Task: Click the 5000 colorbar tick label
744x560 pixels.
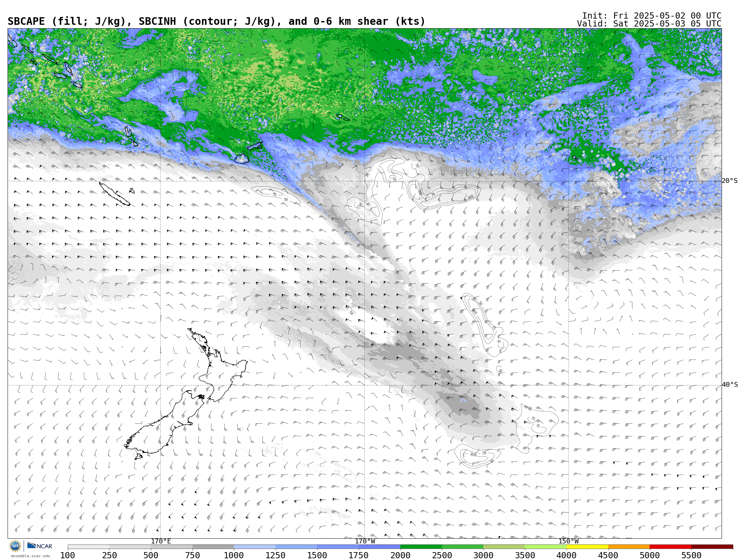Action: 650,556
